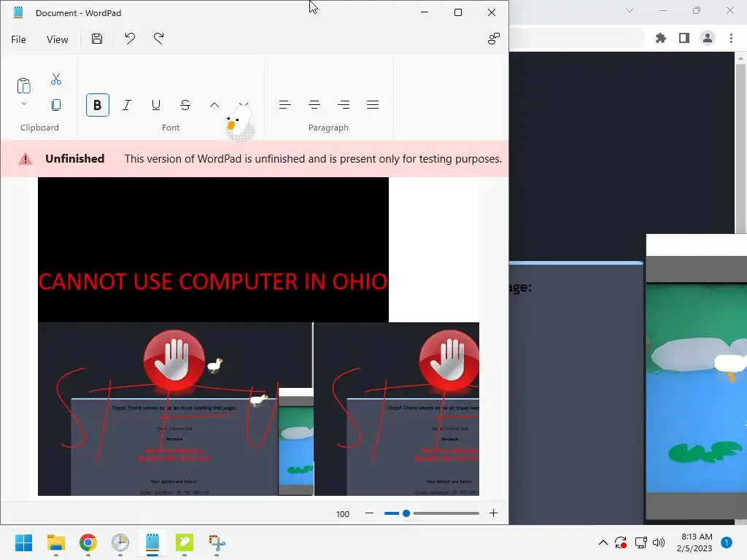Open the clock app in the taskbar
Viewport: 747px width, 560px height.
(x=120, y=542)
